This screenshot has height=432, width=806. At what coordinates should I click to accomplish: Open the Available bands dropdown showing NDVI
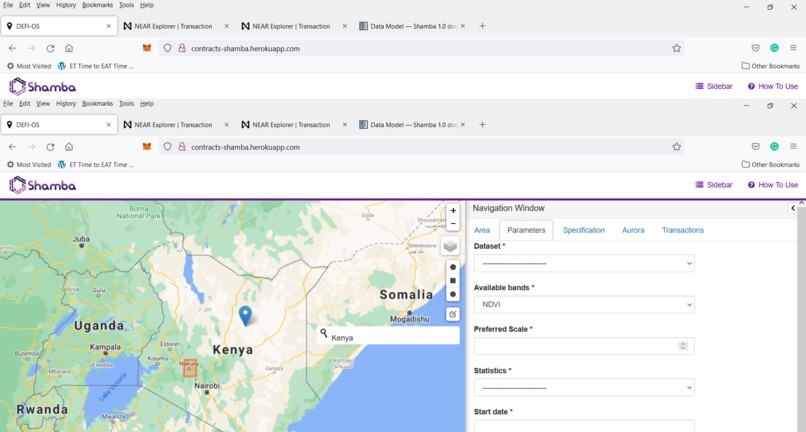(x=584, y=304)
